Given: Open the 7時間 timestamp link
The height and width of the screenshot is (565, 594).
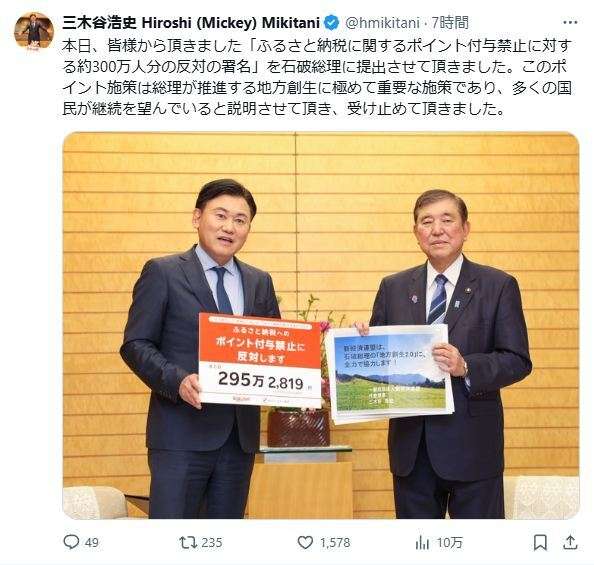Looking at the screenshot, I should click(450, 23).
